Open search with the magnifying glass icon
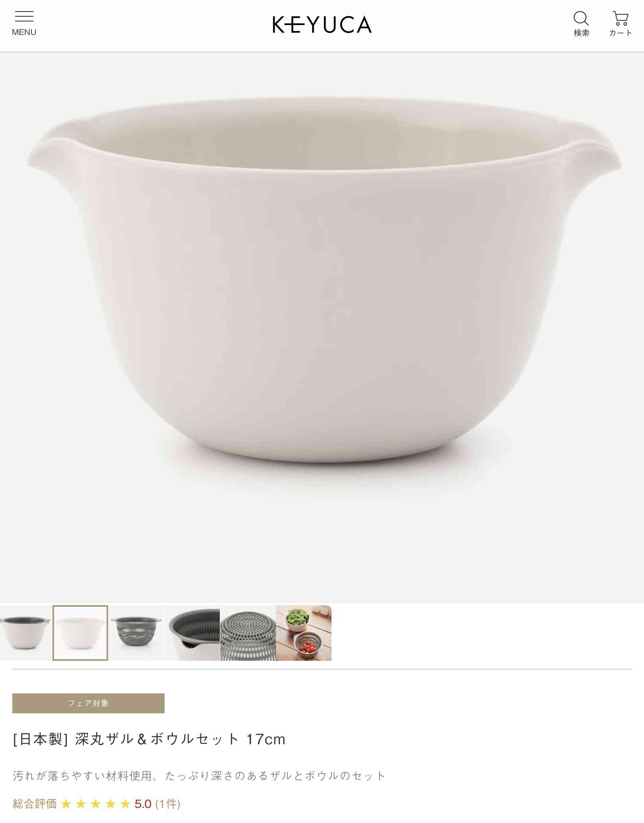Screen dimensions: 644x823 pyautogui.click(x=581, y=18)
